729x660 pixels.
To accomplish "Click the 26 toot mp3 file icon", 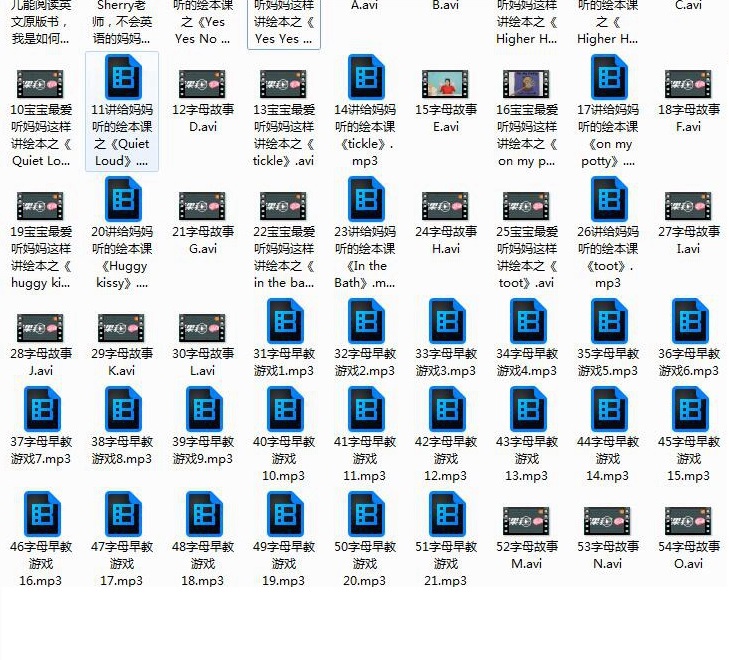I will (x=609, y=200).
